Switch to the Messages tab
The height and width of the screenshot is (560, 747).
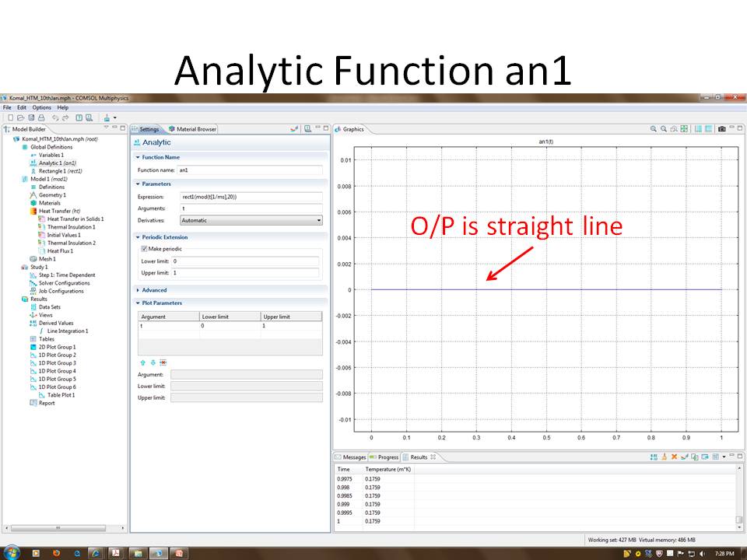click(350, 457)
